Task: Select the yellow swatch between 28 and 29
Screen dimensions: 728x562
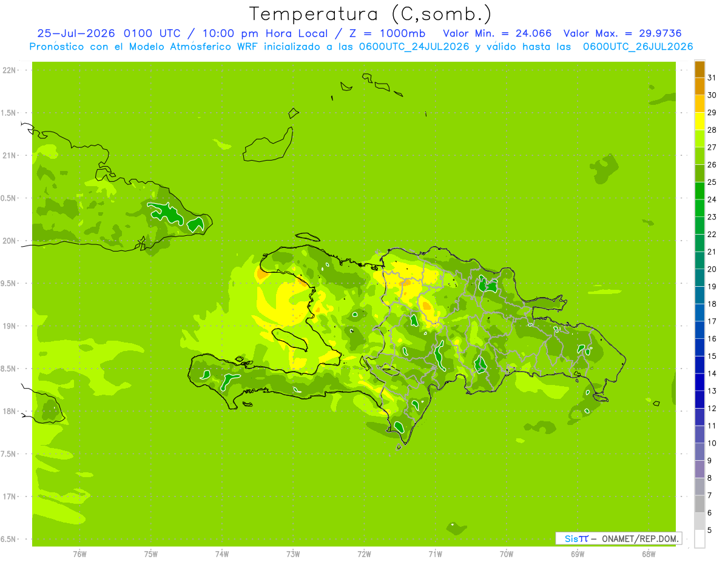Action: [x=699, y=121]
